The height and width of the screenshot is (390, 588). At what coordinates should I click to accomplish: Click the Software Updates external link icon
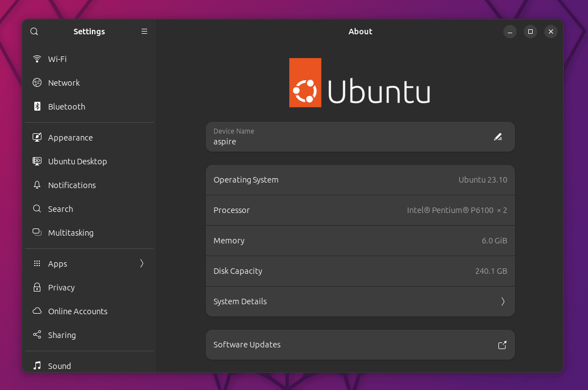(502, 345)
